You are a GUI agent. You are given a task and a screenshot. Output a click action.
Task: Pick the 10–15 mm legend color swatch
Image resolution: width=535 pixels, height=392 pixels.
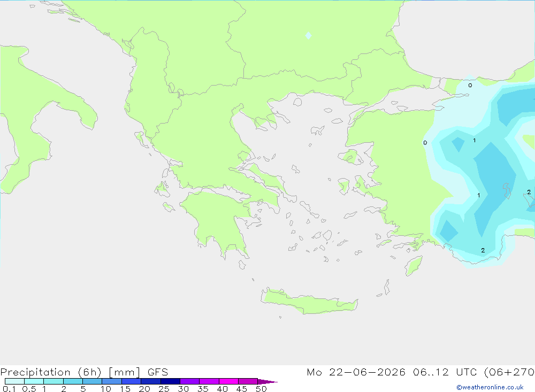(112, 381)
